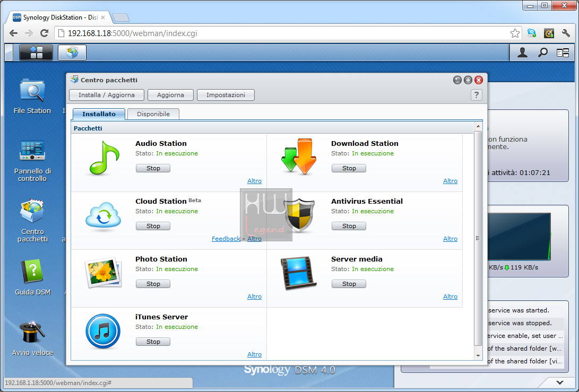This screenshot has width=579, height=392.
Task: Open the Altro link for Antivirus Essential
Action: tap(450, 239)
